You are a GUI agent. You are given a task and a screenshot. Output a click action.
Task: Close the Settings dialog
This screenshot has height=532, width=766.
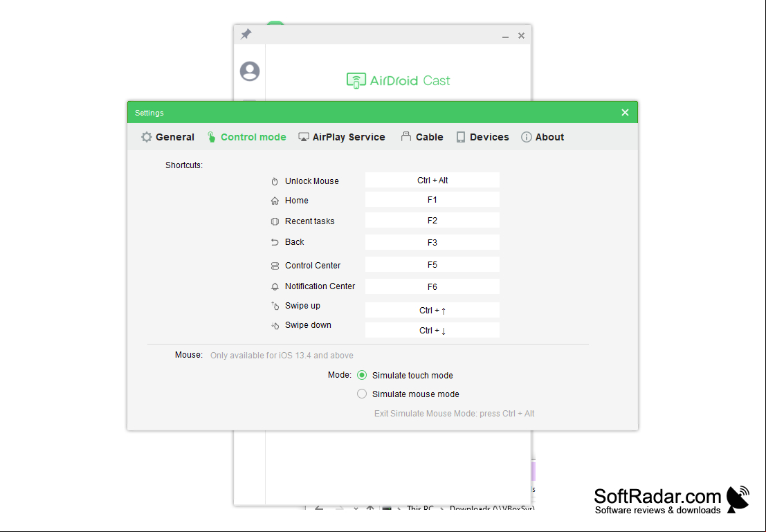(625, 112)
